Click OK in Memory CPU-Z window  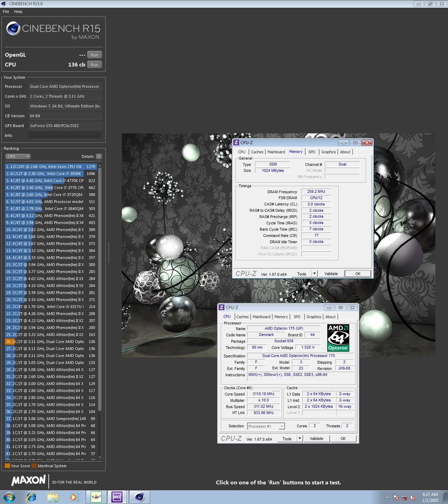click(x=358, y=274)
